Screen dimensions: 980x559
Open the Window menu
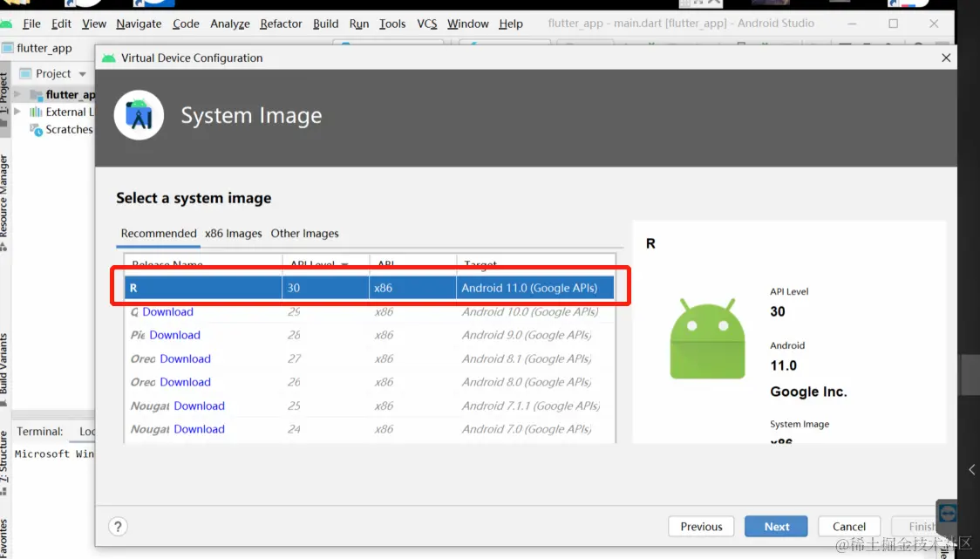point(467,24)
